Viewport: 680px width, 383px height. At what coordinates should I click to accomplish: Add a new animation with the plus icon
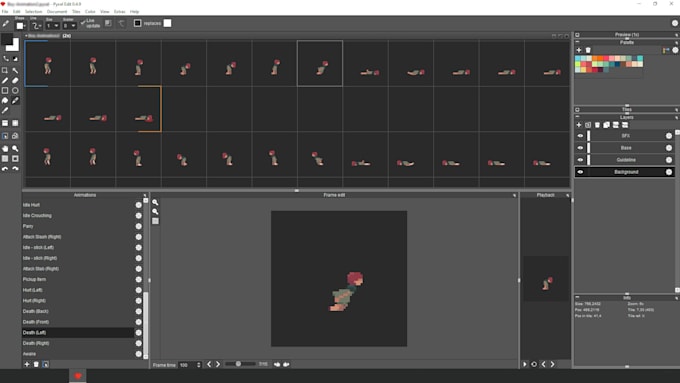27,364
